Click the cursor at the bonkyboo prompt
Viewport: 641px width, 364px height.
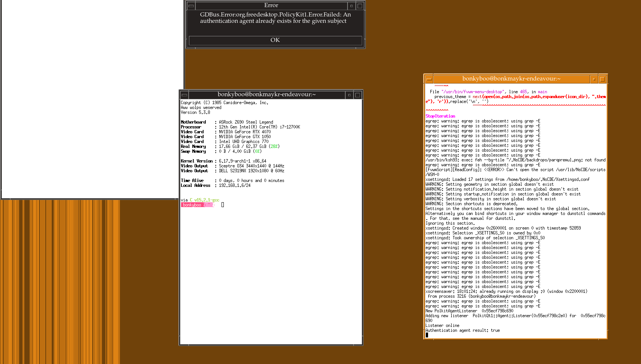tap(223, 205)
